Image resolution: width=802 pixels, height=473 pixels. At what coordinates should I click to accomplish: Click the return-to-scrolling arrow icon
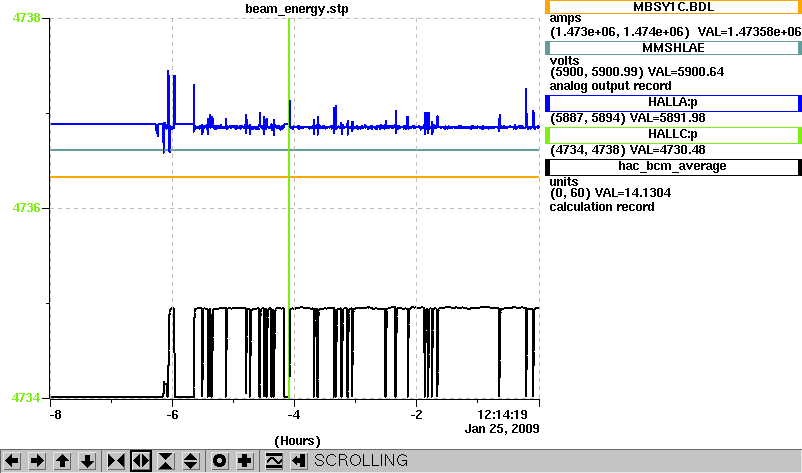[299, 461]
